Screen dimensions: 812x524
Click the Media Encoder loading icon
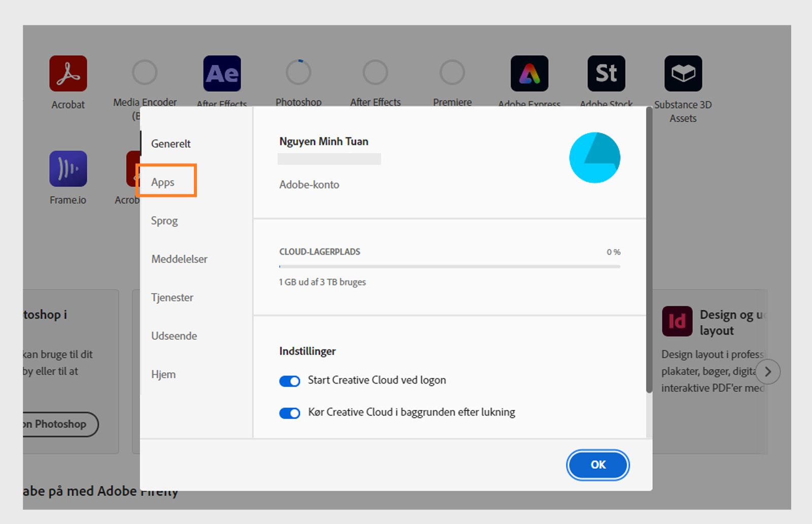coord(145,73)
